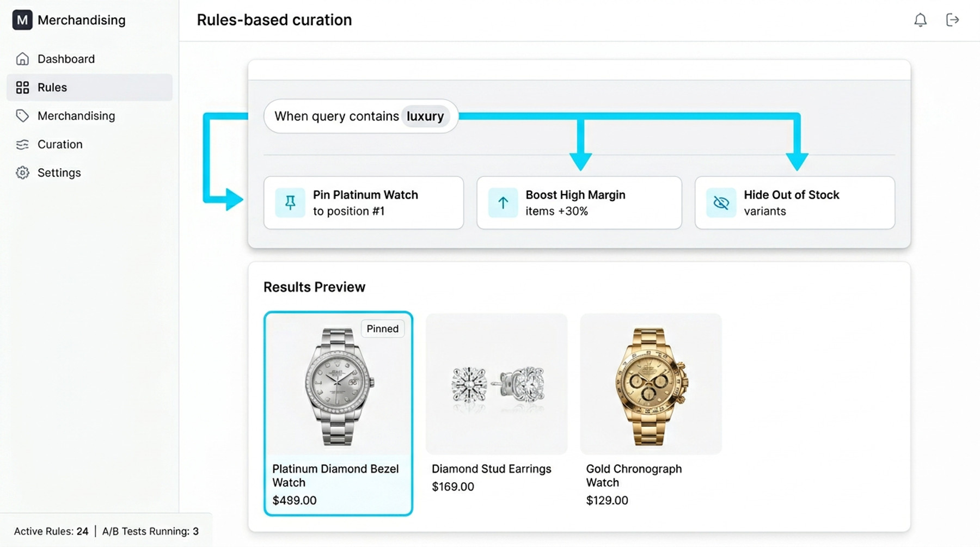The image size is (980, 547).
Task: Click the Settings gear icon in sidebar
Action: [22, 173]
